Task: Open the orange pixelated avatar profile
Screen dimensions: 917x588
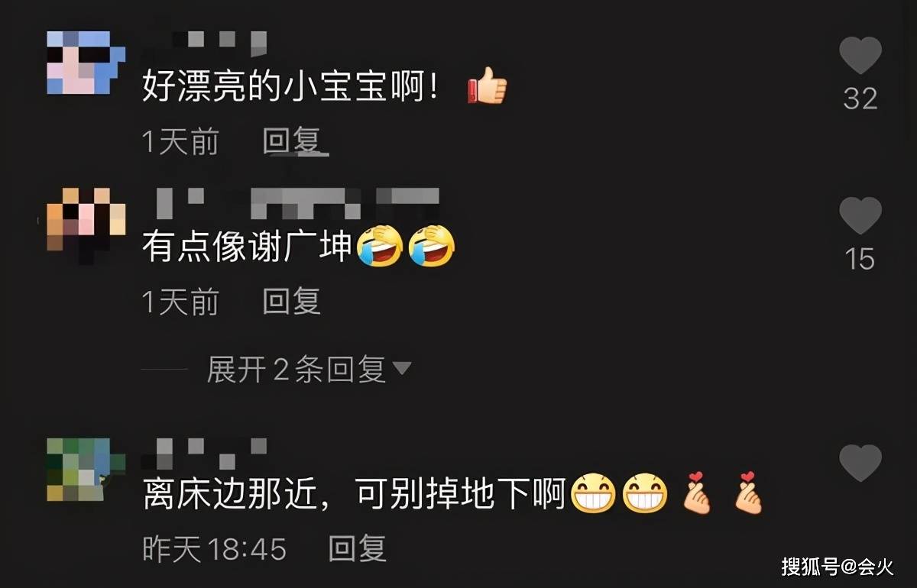Action: click(86, 220)
